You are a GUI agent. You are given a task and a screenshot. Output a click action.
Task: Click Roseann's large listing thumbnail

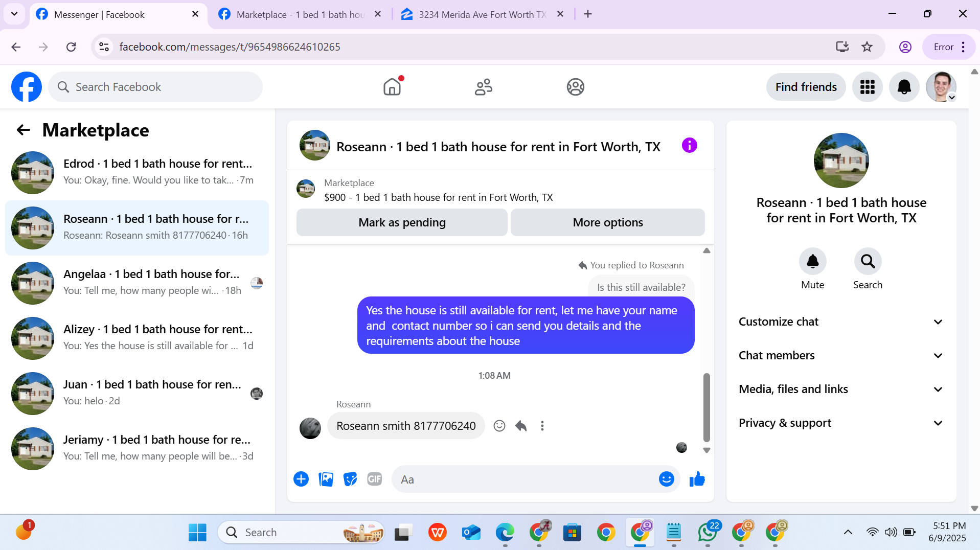[841, 161]
